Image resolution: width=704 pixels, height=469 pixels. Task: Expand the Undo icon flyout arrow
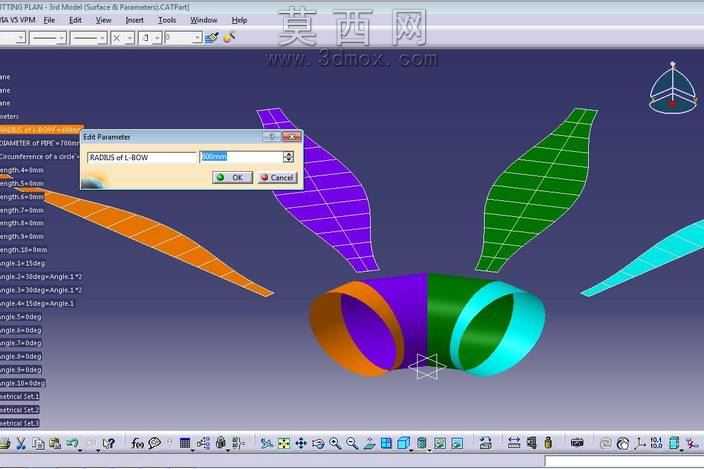coord(80,450)
